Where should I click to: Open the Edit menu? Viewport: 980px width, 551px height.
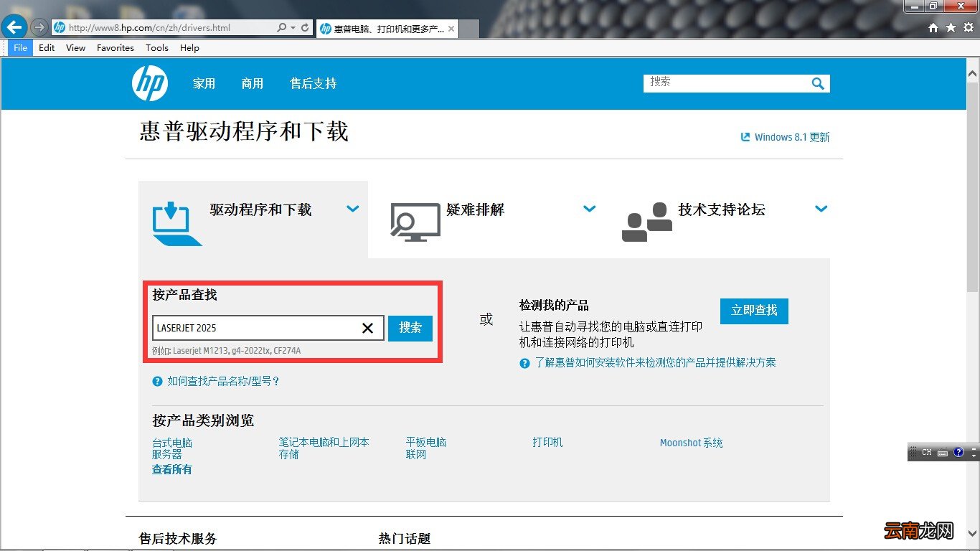tap(47, 48)
